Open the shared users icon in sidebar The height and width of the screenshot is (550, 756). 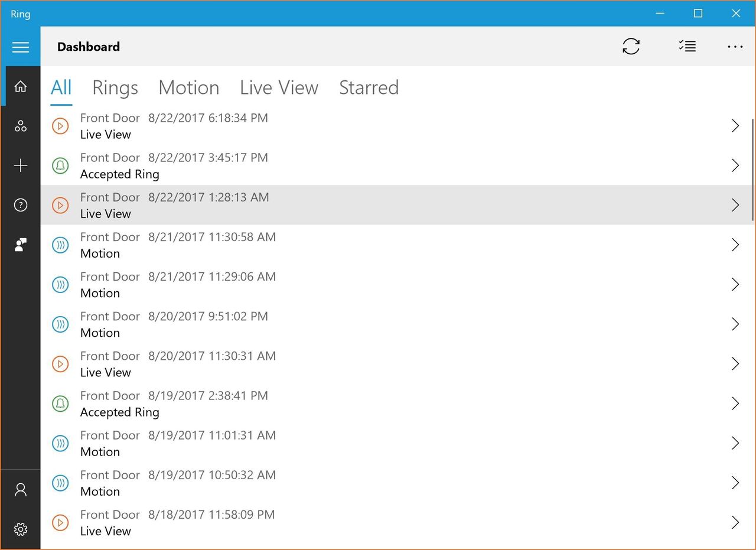point(21,245)
